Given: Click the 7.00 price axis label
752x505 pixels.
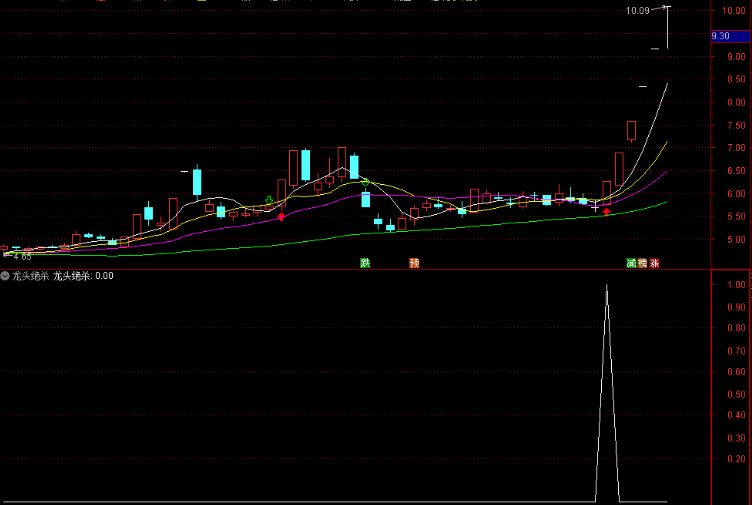Looking at the screenshot, I should [x=736, y=148].
